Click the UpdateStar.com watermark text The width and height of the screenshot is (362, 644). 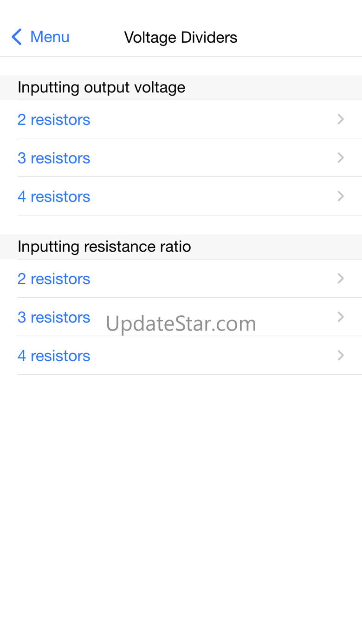181,324
